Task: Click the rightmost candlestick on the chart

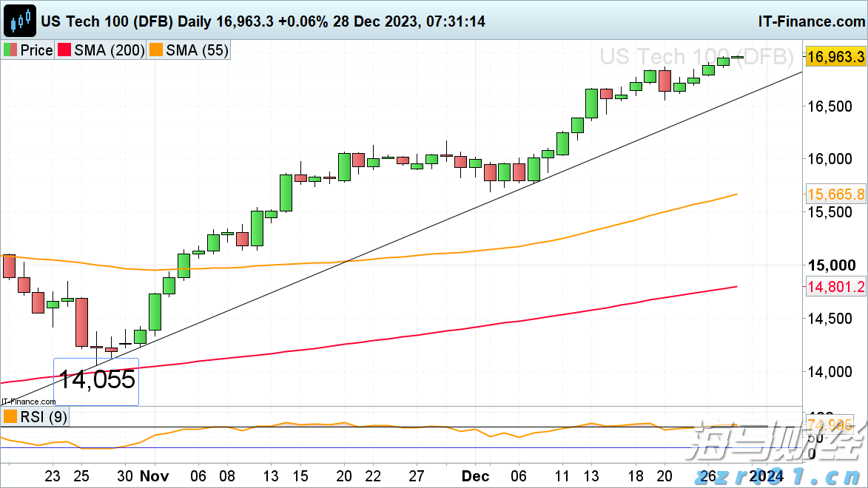Action: tap(737, 57)
